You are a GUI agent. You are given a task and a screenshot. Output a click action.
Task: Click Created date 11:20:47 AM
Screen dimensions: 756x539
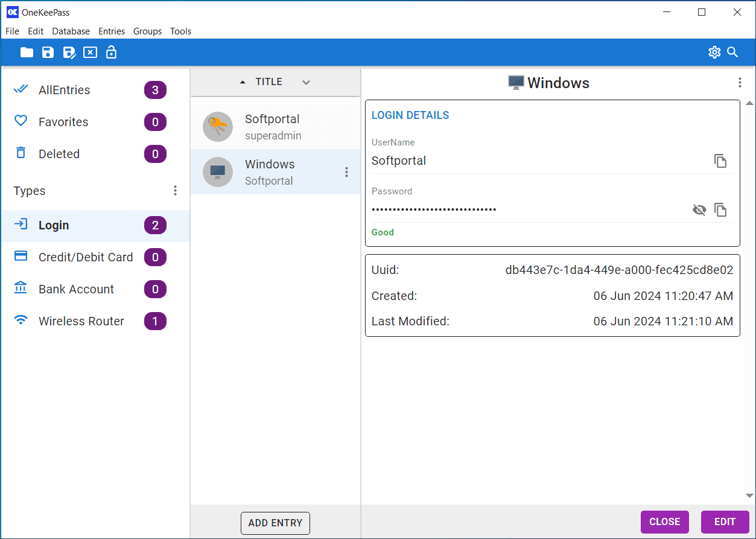click(x=663, y=296)
